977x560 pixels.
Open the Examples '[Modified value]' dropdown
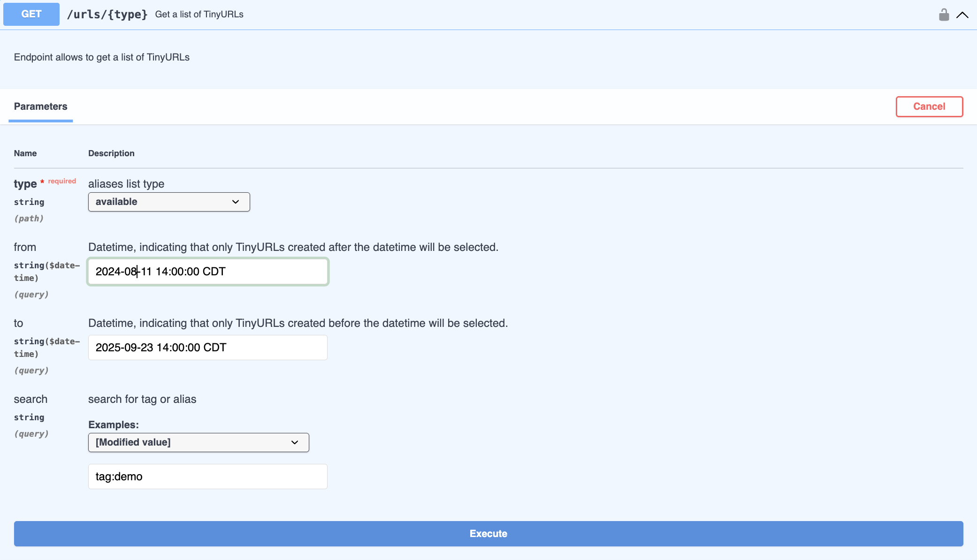click(x=198, y=442)
